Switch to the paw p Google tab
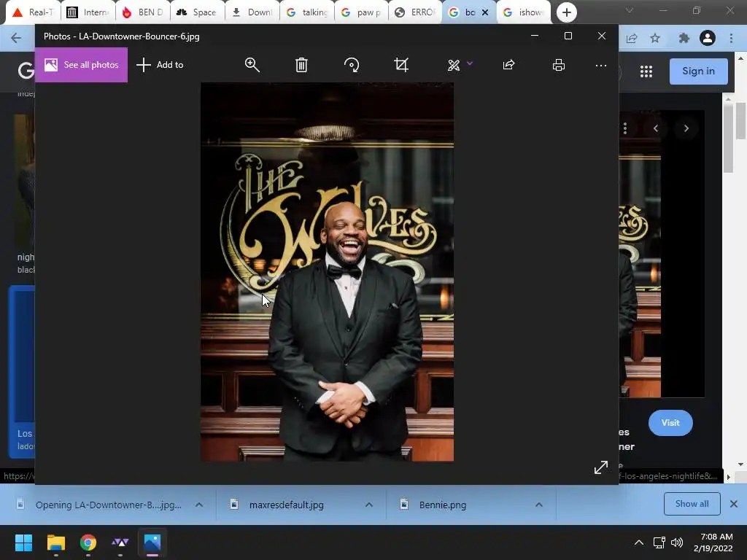The image size is (747, 560). [x=362, y=12]
